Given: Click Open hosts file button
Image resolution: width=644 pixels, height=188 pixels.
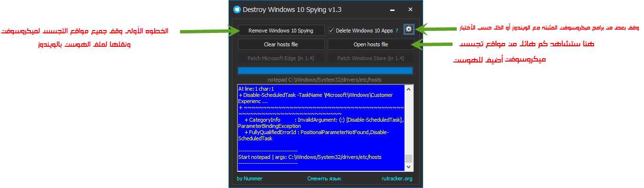Looking at the screenshot, I should tap(371, 44).
